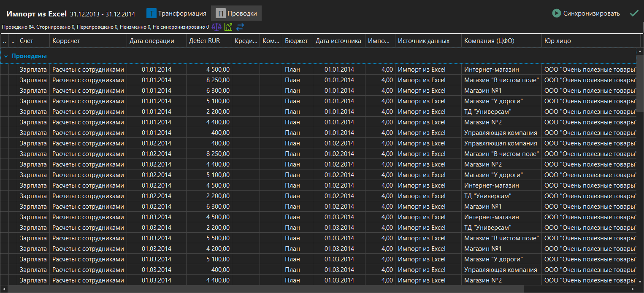
Task: Click the green checkmark icon
Action: (633, 13)
